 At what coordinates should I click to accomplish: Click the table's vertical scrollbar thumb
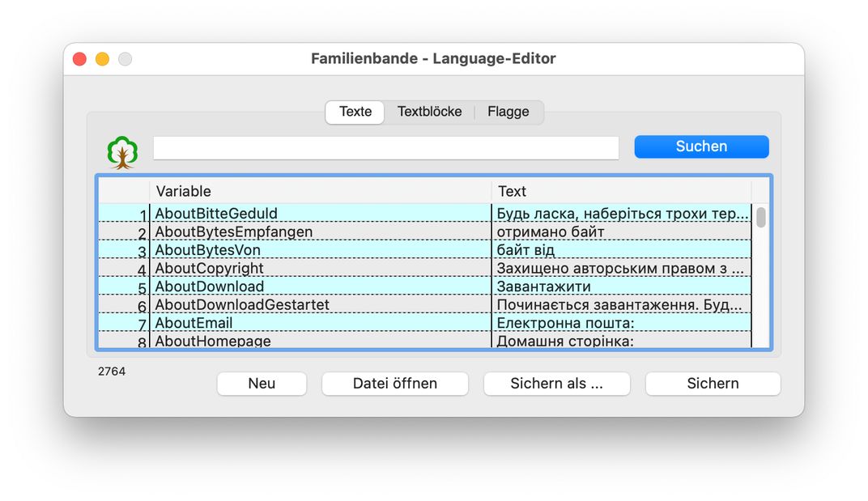pos(761,217)
